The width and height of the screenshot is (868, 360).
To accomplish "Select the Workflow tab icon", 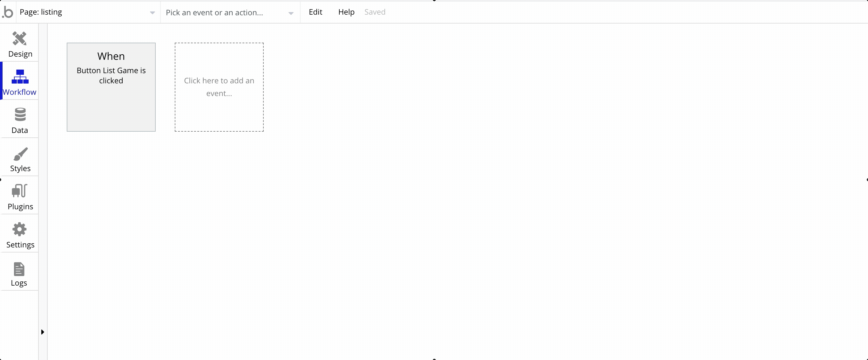I will (20, 77).
